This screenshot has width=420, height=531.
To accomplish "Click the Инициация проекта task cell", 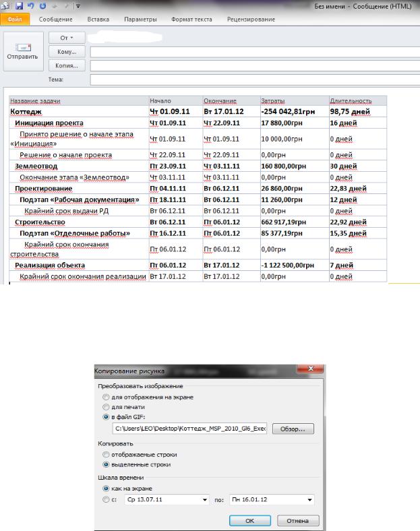I will coord(79,123).
